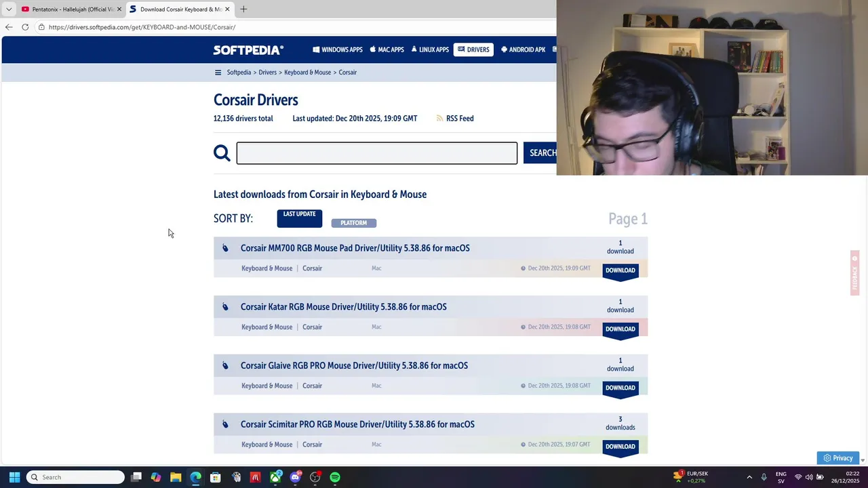This screenshot has height=488, width=868.
Task: Open the RSS Feed link
Action: click(x=460, y=119)
